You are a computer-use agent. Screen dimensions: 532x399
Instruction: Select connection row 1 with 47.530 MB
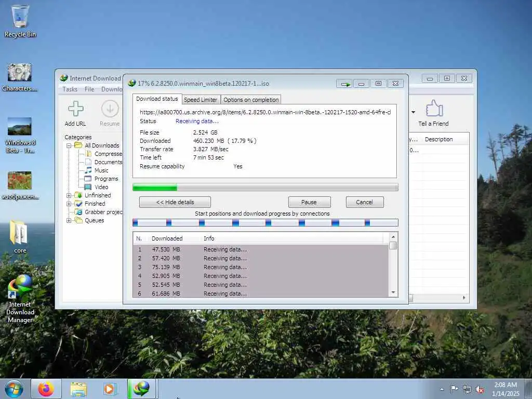coord(261,249)
